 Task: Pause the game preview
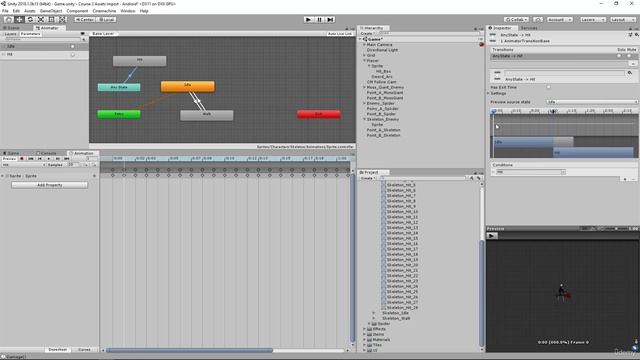[x=320, y=20]
